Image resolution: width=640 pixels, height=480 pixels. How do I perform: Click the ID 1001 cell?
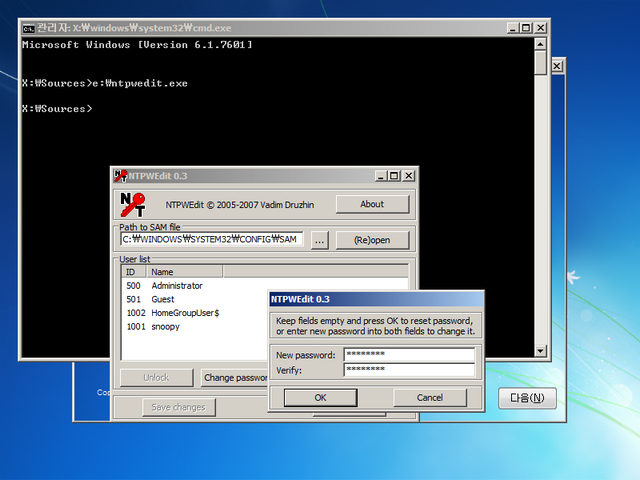pyautogui.click(x=136, y=327)
